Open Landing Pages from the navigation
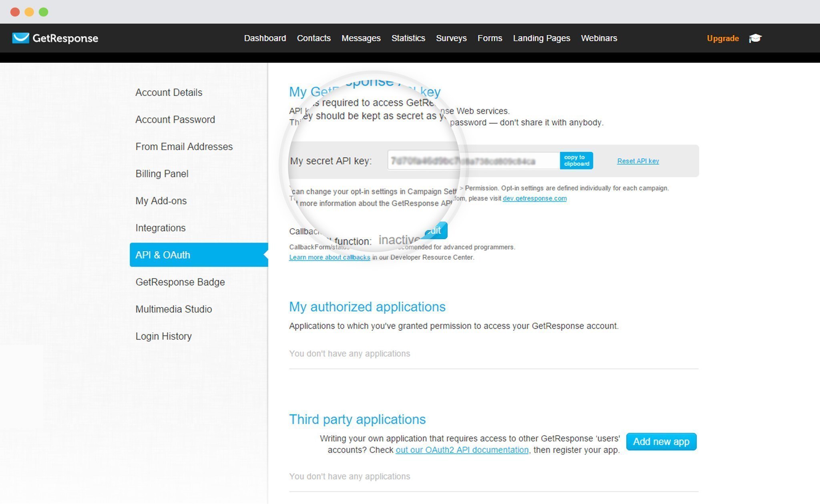The image size is (820, 504). click(x=542, y=38)
